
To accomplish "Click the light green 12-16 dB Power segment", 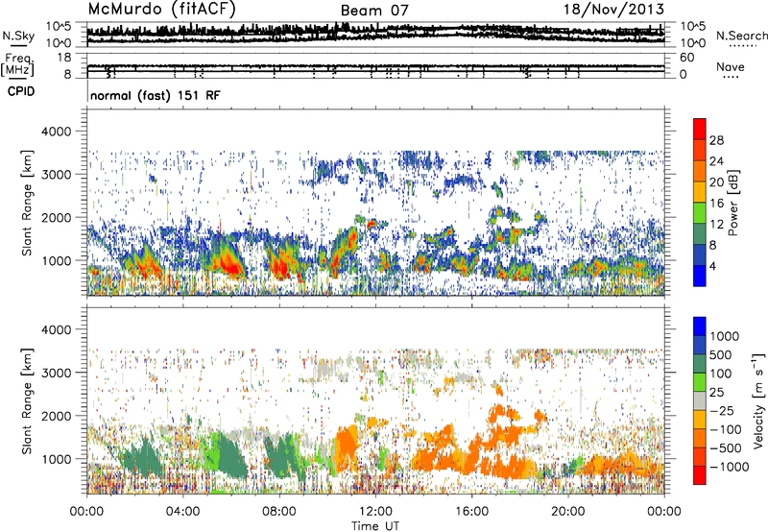I will 700,213.
